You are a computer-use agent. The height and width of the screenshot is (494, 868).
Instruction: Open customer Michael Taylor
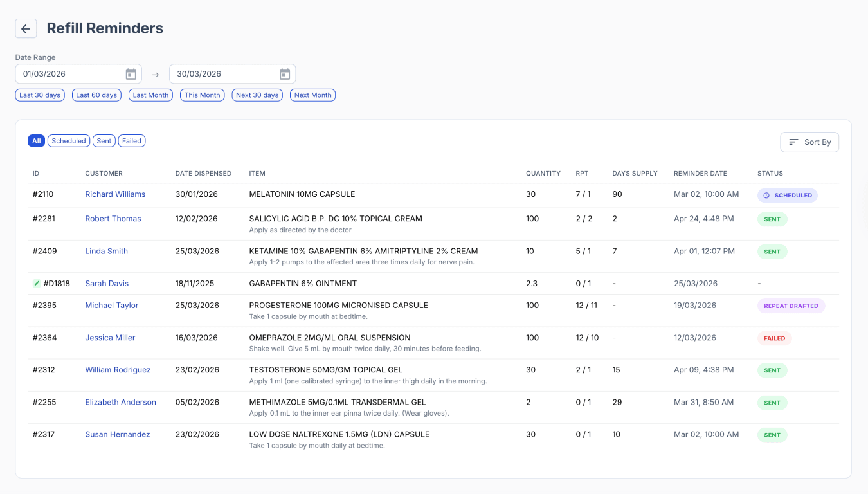[x=112, y=306]
